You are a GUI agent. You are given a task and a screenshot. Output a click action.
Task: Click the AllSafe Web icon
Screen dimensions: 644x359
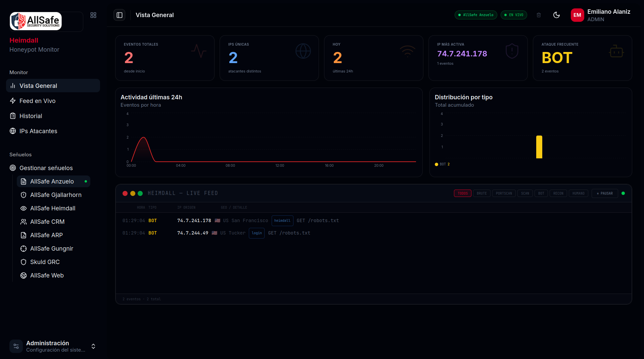tap(24, 275)
